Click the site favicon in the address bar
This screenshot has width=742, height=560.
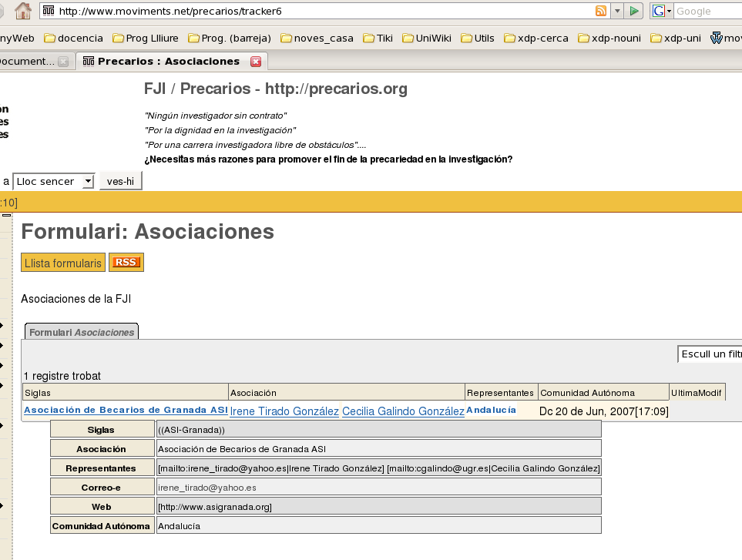[x=49, y=11]
